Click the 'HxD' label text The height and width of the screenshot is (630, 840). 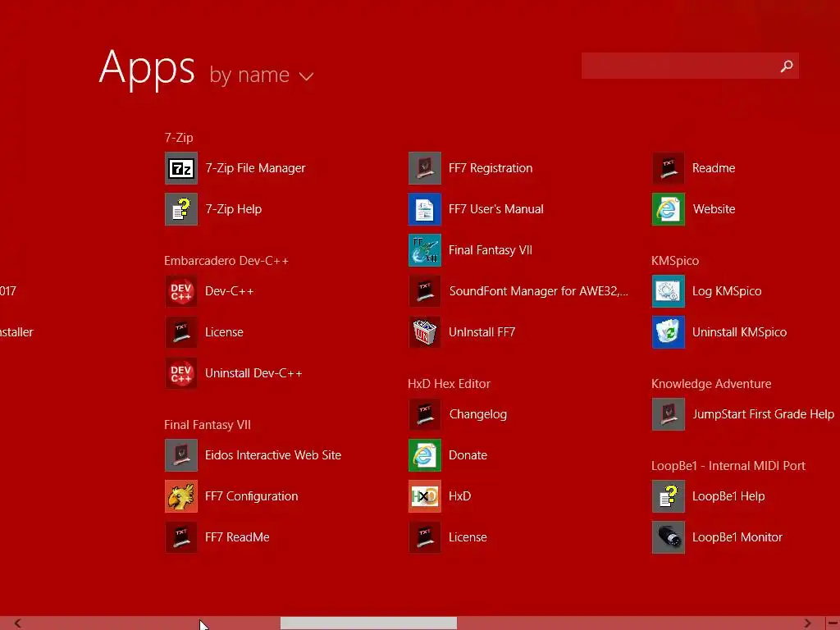[459, 496]
